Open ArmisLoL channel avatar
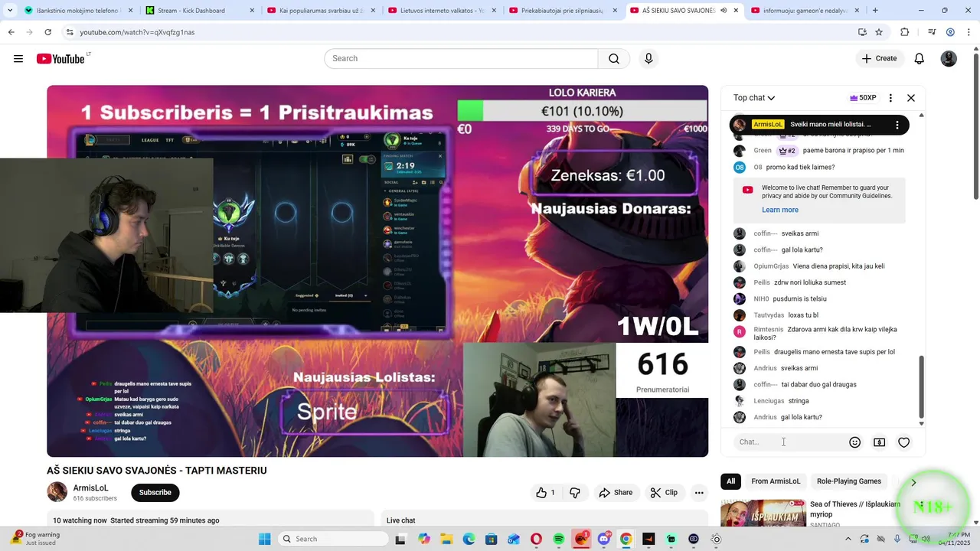980x551 pixels. click(57, 492)
